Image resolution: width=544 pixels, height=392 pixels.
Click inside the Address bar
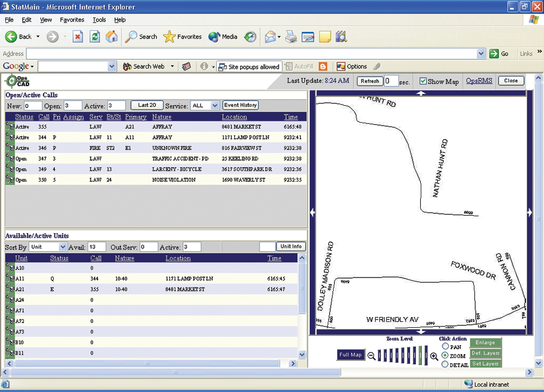tap(234, 53)
